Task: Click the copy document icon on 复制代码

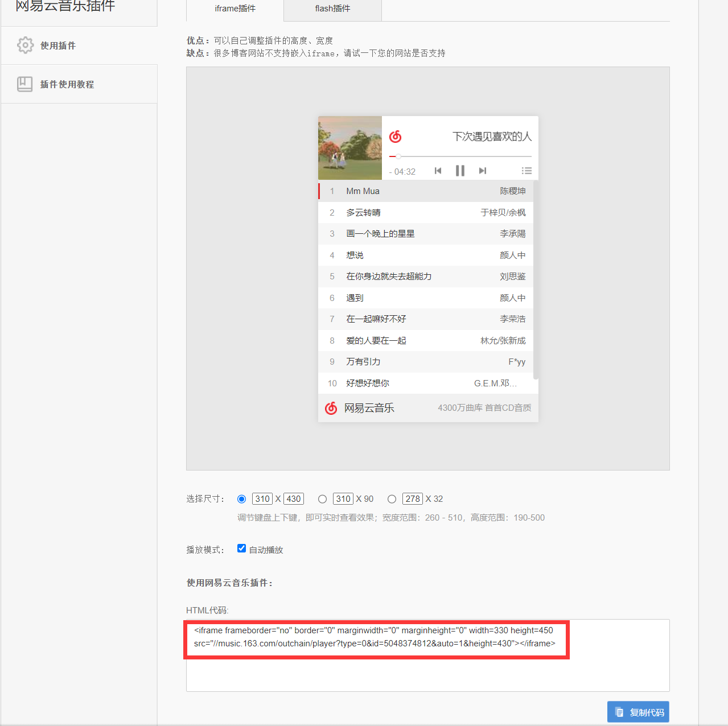Action: [619, 712]
